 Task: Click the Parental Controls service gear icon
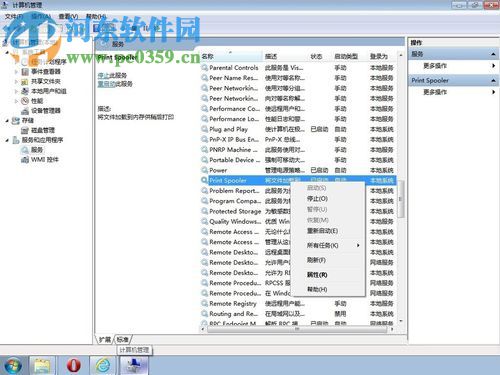point(204,68)
